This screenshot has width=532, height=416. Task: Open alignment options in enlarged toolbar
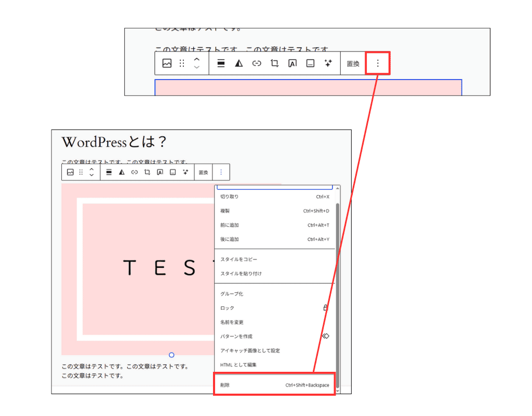(x=221, y=63)
